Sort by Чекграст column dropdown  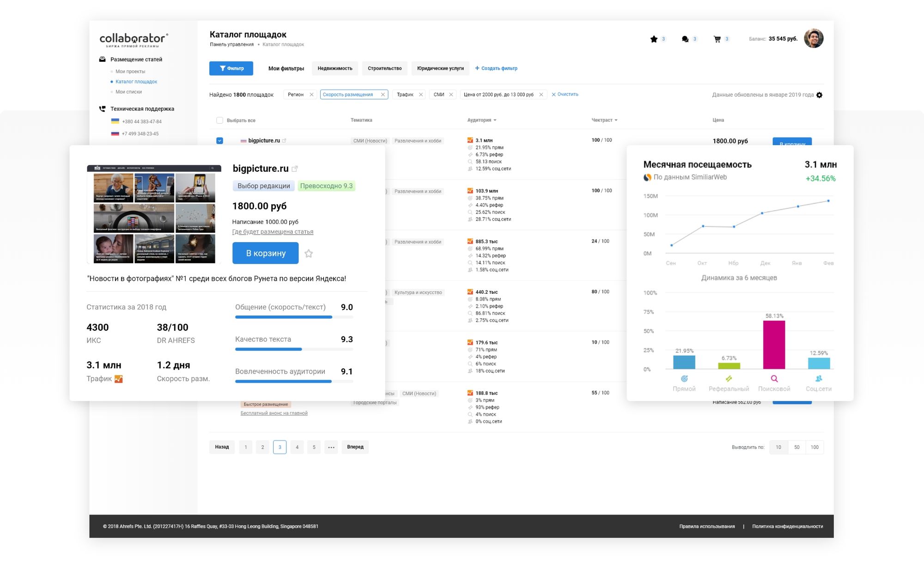click(604, 120)
